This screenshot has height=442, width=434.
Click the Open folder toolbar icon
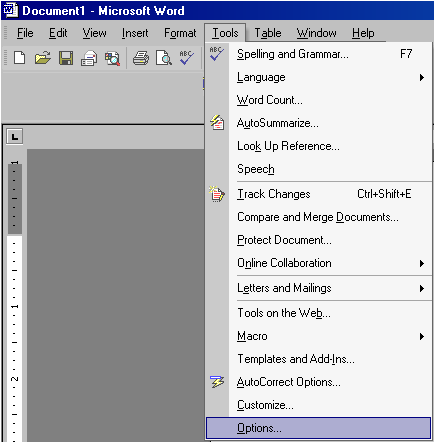(43, 58)
